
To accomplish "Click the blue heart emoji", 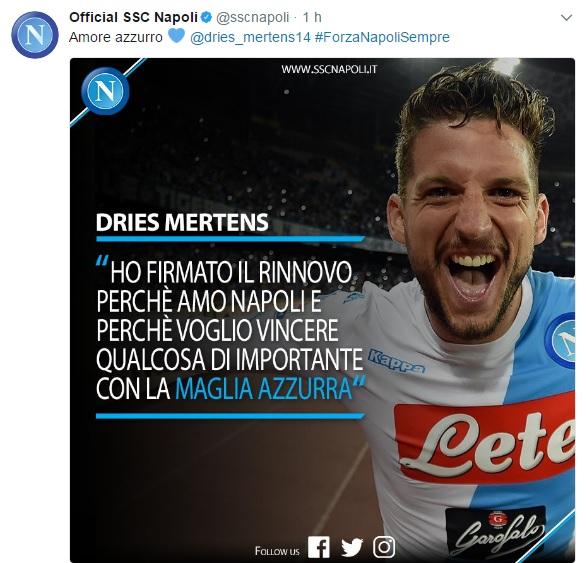I will coord(176,36).
